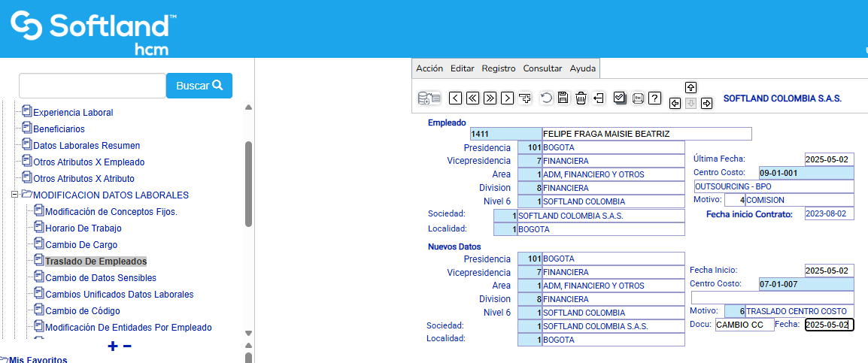This screenshot has height=363, width=868.
Task: Open the Consultar menu
Action: click(542, 68)
